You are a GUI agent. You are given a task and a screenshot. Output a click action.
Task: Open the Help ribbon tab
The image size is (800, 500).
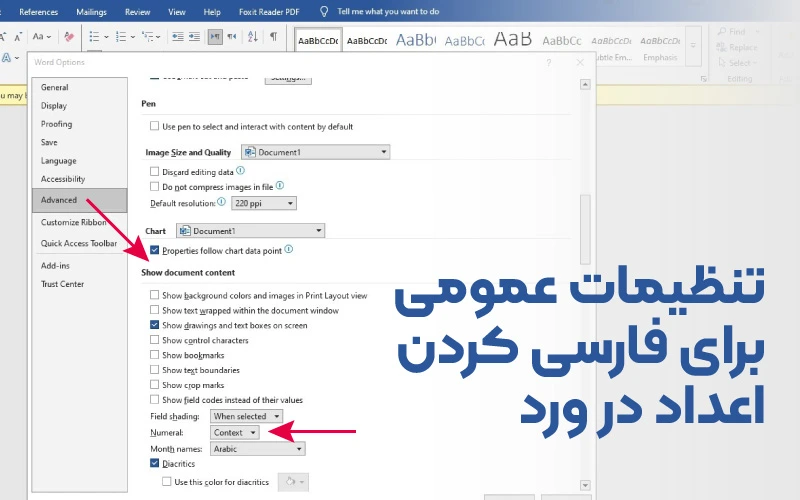pos(212,12)
